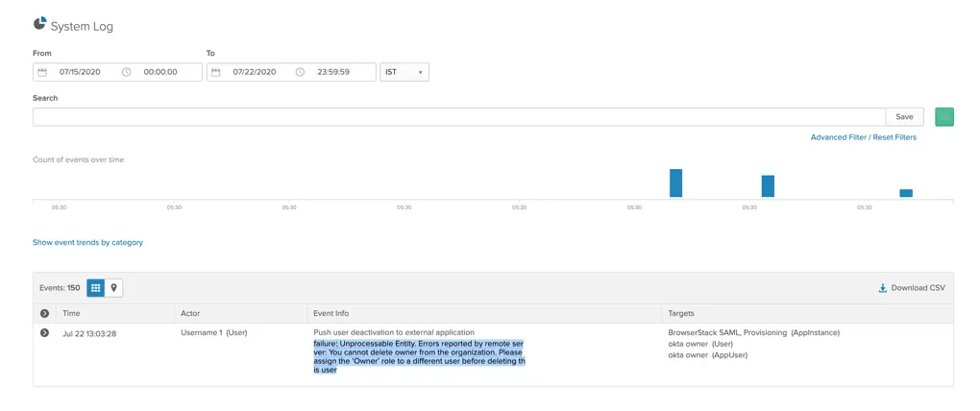980x411 pixels.
Task: Click the To time clock icon
Action: click(x=301, y=72)
